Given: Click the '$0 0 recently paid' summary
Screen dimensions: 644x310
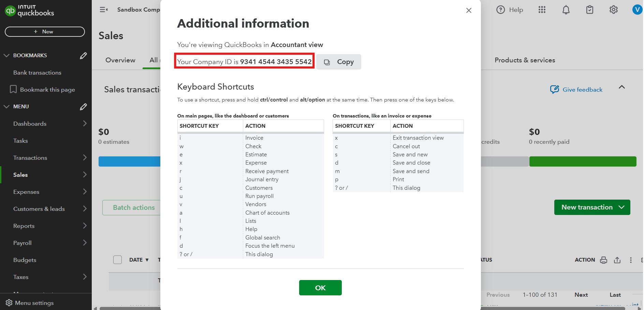Looking at the screenshot, I should click(x=549, y=136).
